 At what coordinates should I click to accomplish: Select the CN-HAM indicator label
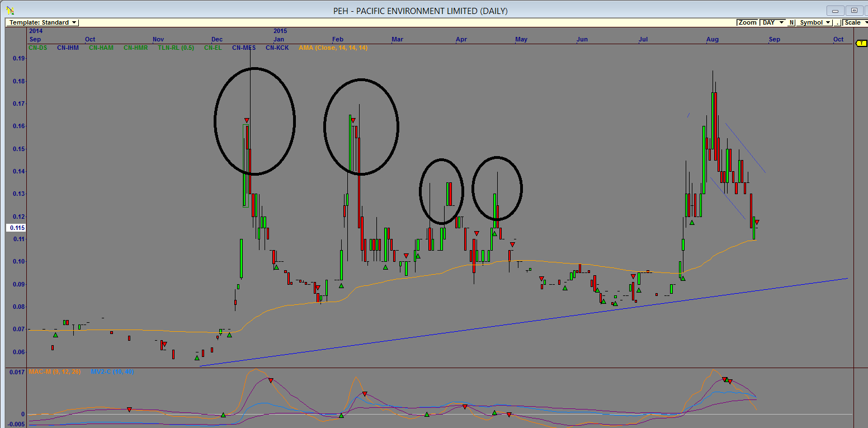click(101, 48)
